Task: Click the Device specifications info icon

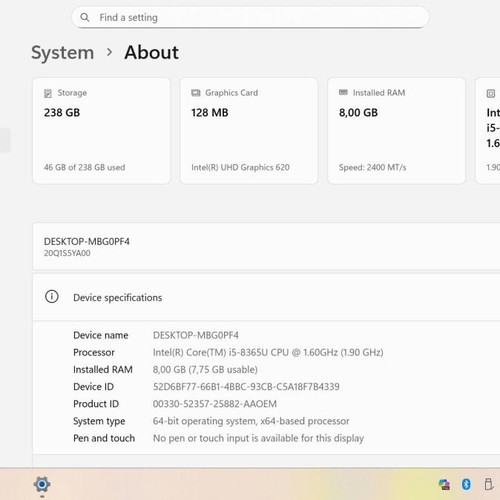Action: 52,296
